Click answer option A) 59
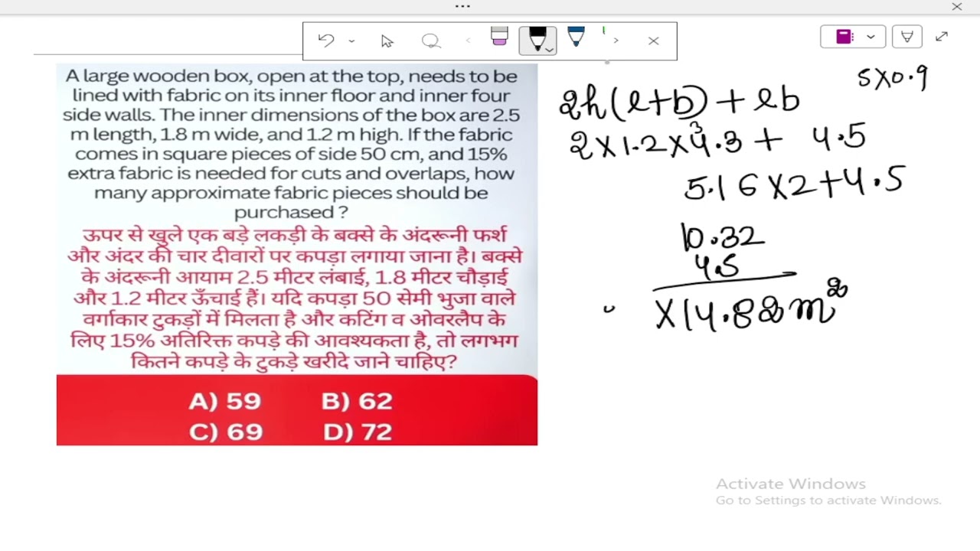The width and height of the screenshot is (980, 551). (224, 401)
